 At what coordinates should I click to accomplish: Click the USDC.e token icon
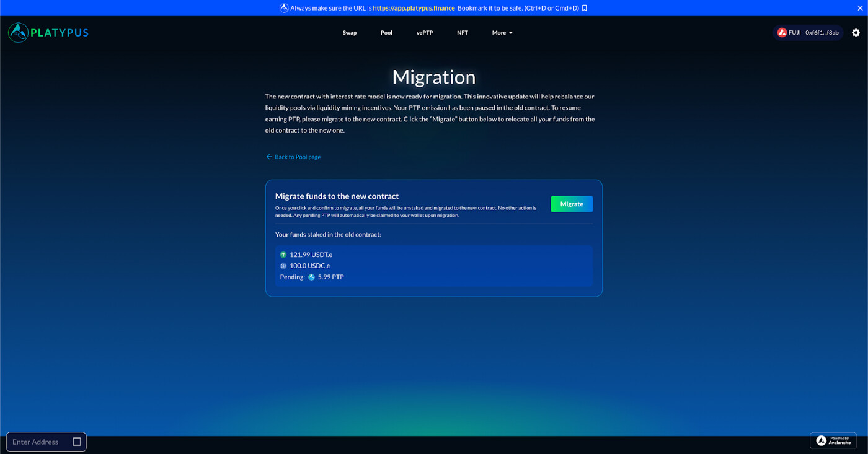click(x=283, y=266)
